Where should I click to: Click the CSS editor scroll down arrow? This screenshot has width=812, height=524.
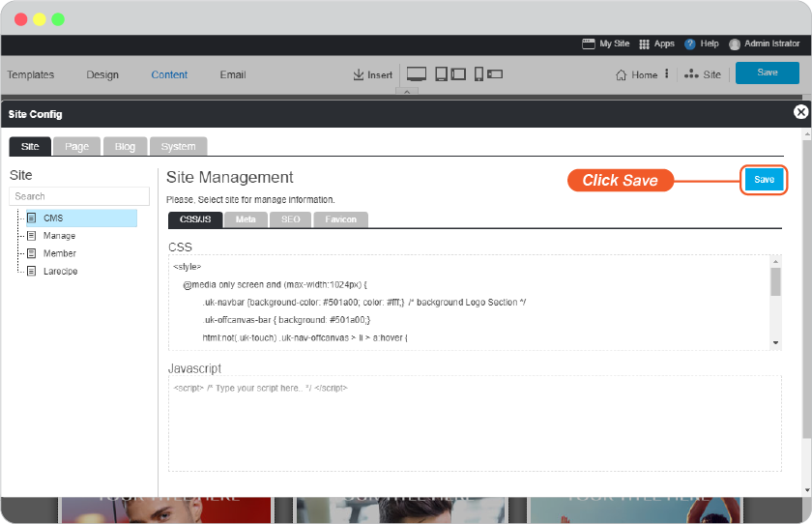[x=775, y=343]
